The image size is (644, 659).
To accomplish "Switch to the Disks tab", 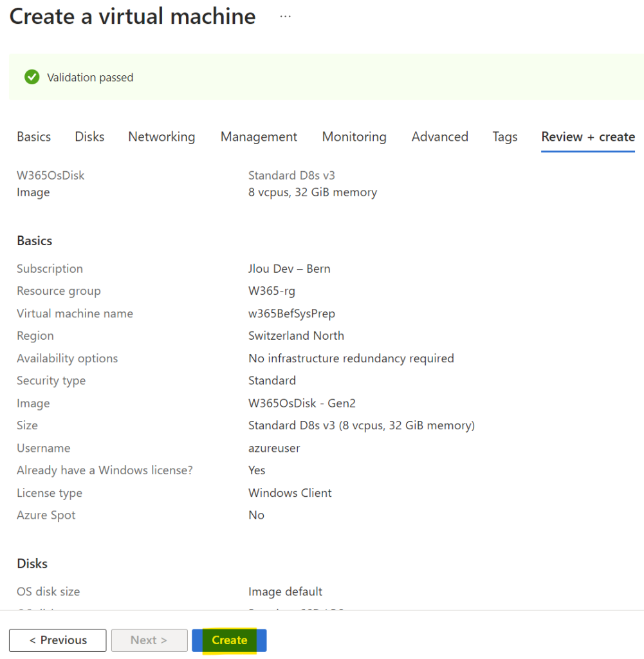I will [89, 136].
